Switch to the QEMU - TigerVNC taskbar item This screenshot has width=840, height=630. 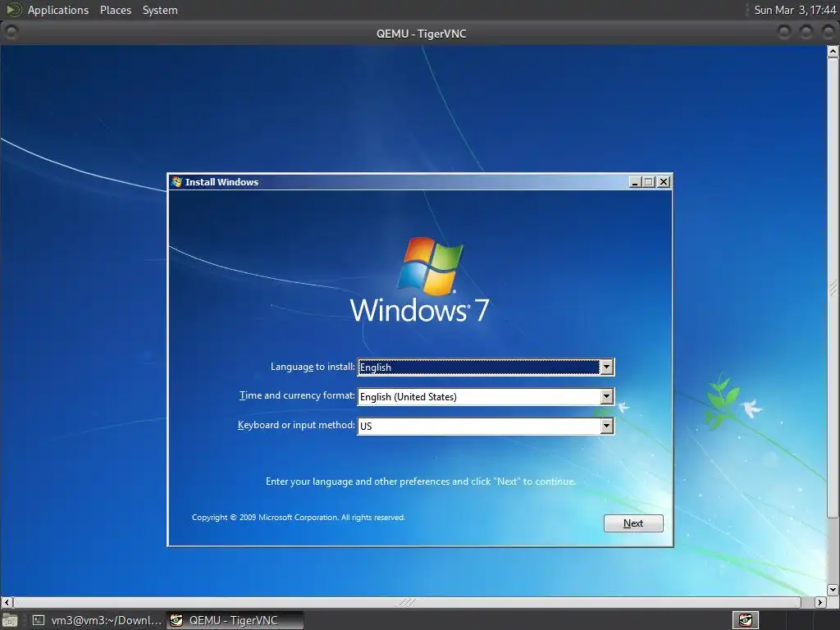(235, 620)
